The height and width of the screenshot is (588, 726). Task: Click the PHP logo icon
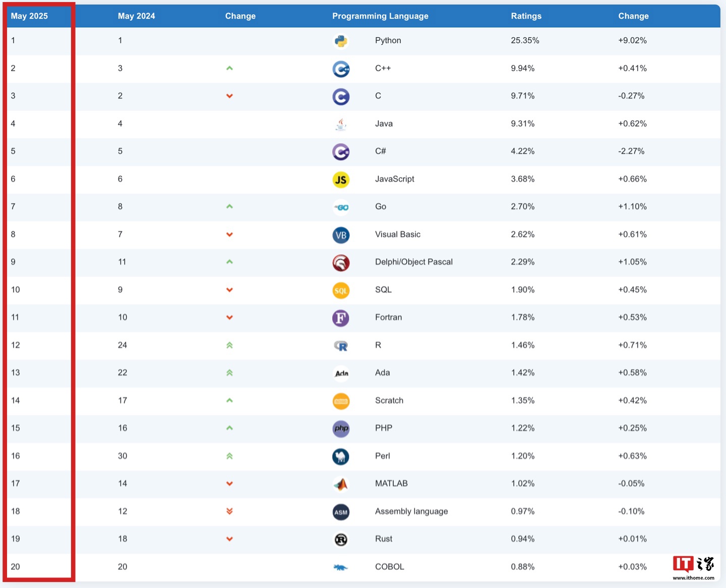pyautogui.click(x=341, y=428)
